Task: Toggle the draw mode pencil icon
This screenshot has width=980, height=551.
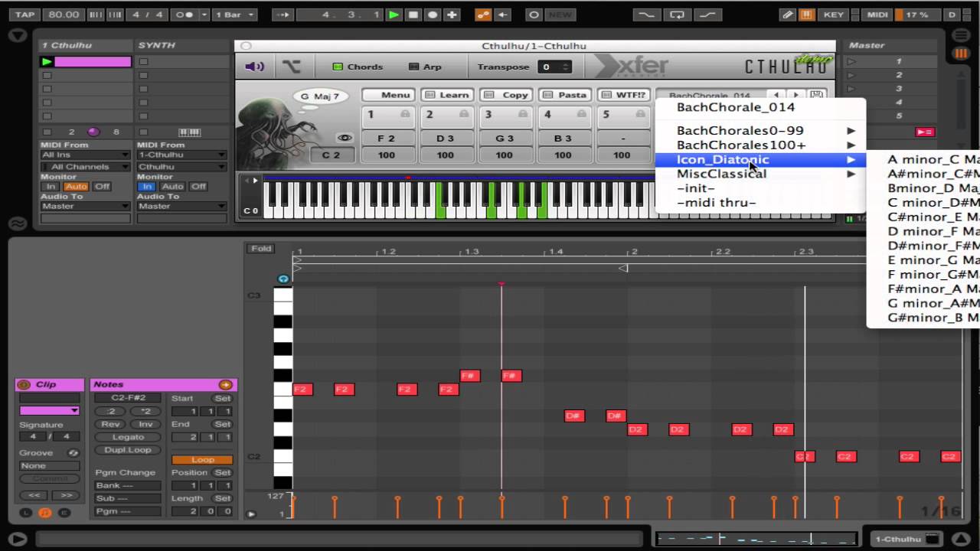Action: click(x=788, y=15)
